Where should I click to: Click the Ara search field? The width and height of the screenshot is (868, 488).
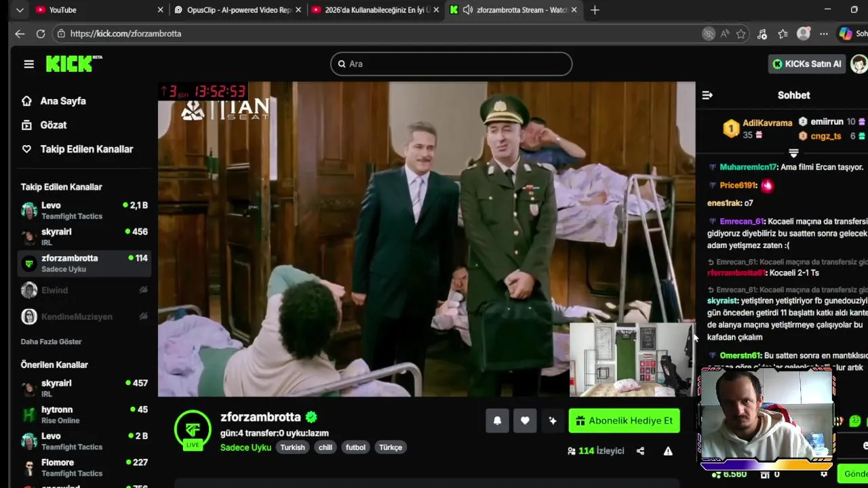(x=451, y=64)
